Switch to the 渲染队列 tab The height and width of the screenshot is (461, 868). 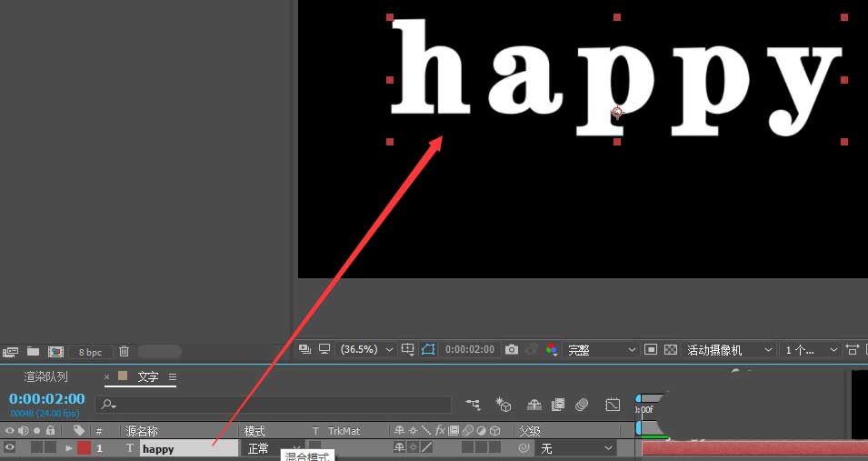point(45,376)
